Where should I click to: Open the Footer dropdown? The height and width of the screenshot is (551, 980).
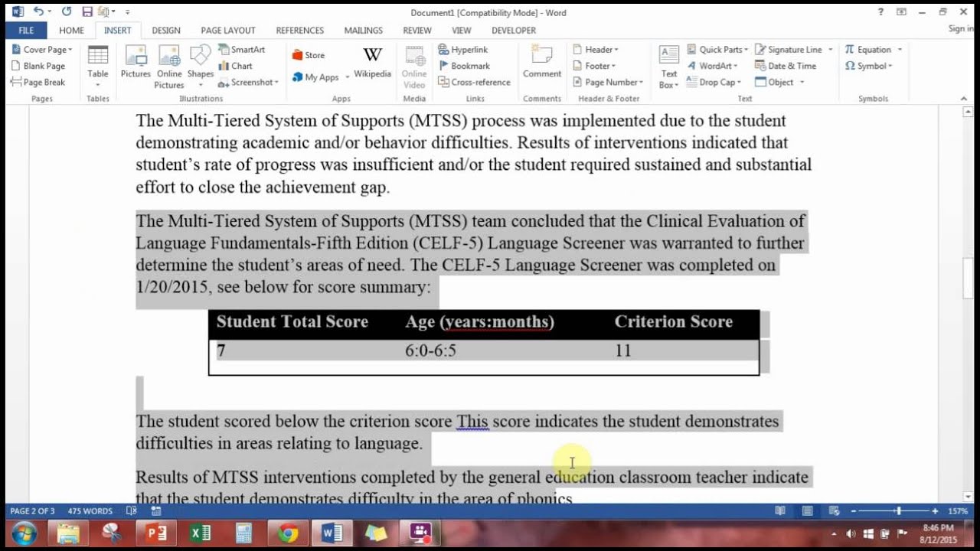click(593, 66)
